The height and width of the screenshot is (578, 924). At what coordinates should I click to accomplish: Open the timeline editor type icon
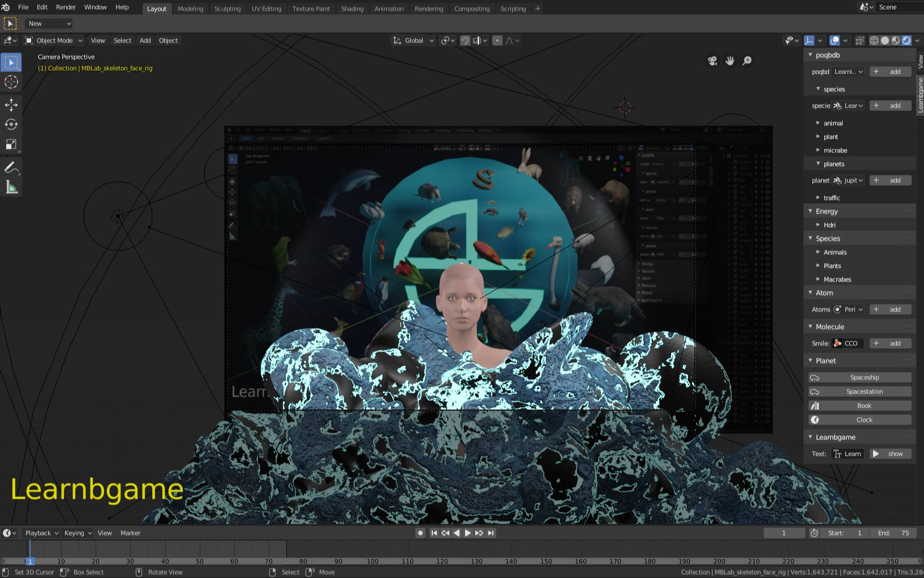(10, 533)
